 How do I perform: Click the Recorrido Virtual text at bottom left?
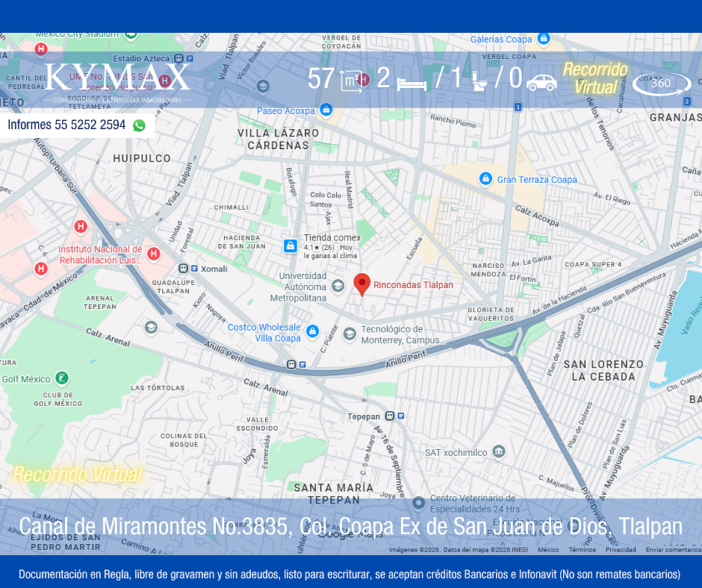[x=78, y=474]
